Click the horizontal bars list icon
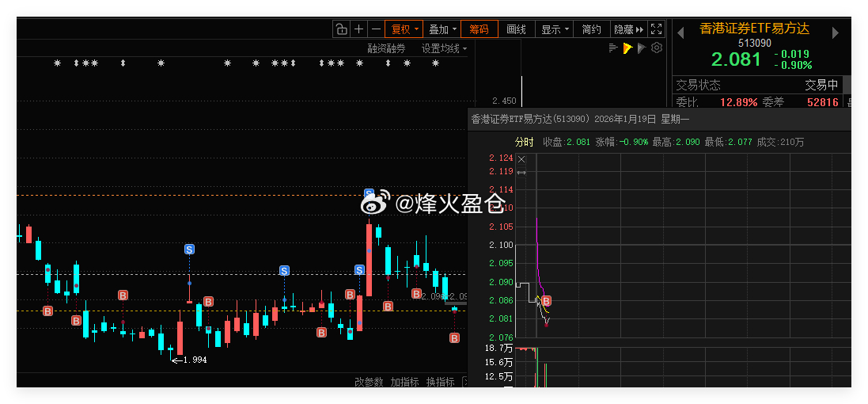 click(612, 48)
